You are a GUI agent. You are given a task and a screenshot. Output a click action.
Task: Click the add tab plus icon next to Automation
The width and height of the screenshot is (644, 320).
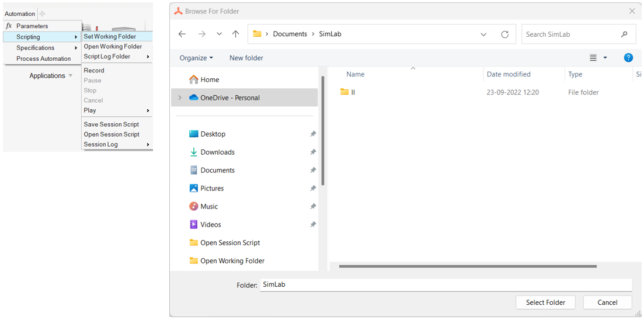43,14
